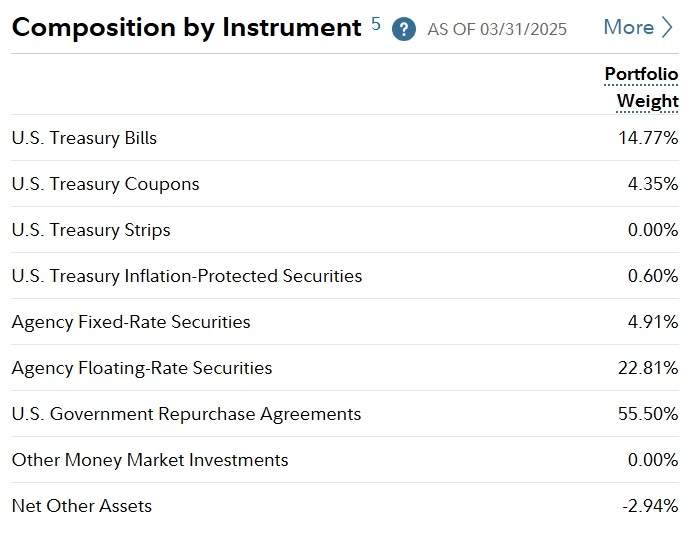Screen dimensions: 696x544
Task: Select the Agency Fixed-Rate Securities row
Action: [131, 322]
